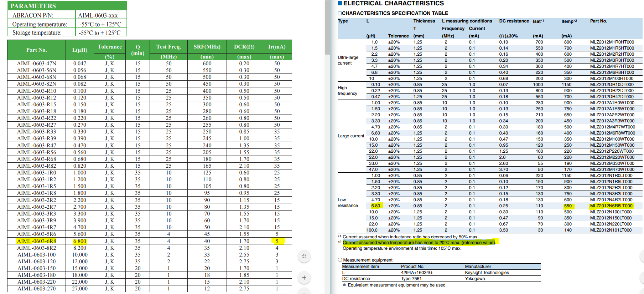Click the Operating temperature label
The image size is (644, 294).
[40, 24]
